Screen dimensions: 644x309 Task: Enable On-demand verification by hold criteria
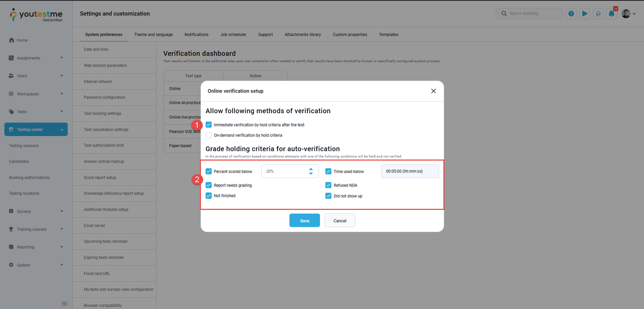pyautogui.click(x=208, y=135)
